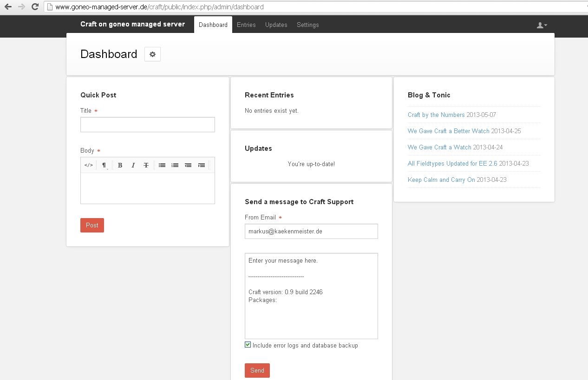The height and width of the screenshot is (380, 588).
Task: Open the paragraph formatting dropdown
Action: point(105,165)
